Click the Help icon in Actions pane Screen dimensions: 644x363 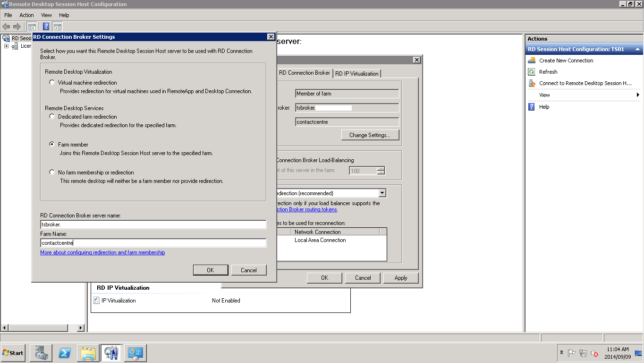pos(532,107)
